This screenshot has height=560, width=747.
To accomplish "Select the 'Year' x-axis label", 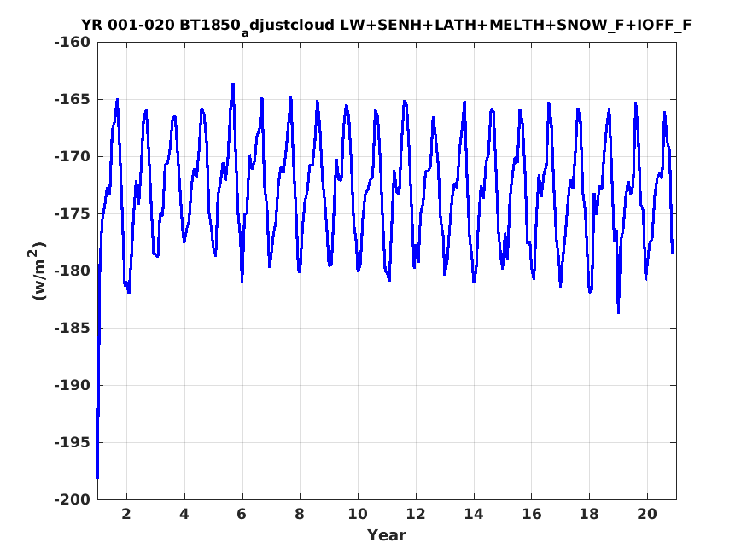I will pos(387,534).
